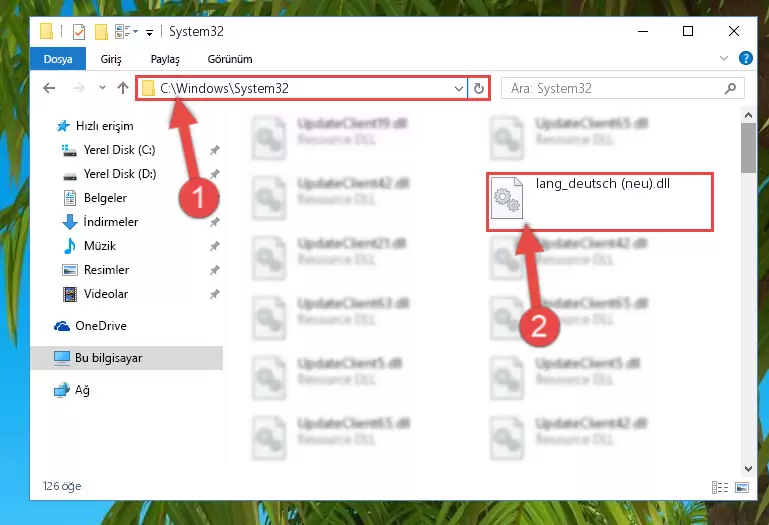Expand the ribbon with the chevron
The height and width of the screenshot is (525, 769).
click(x=723, y=58)
